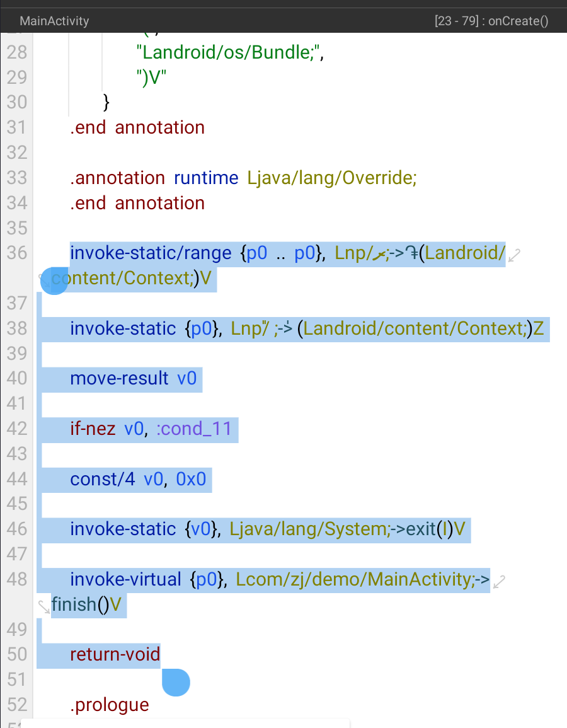Tap the left selection start handle
Screen dimensions: 567x728
click(54, 281)
